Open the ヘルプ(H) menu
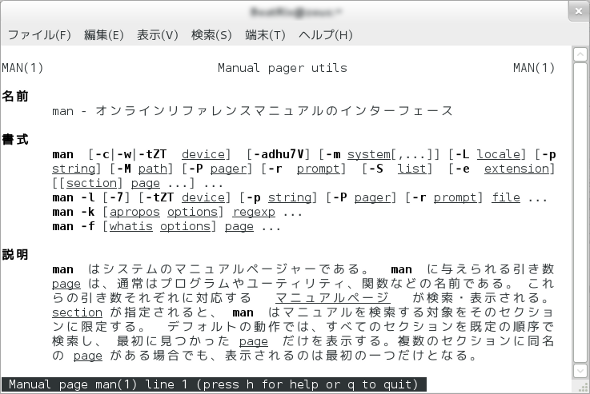 [325, 35]
